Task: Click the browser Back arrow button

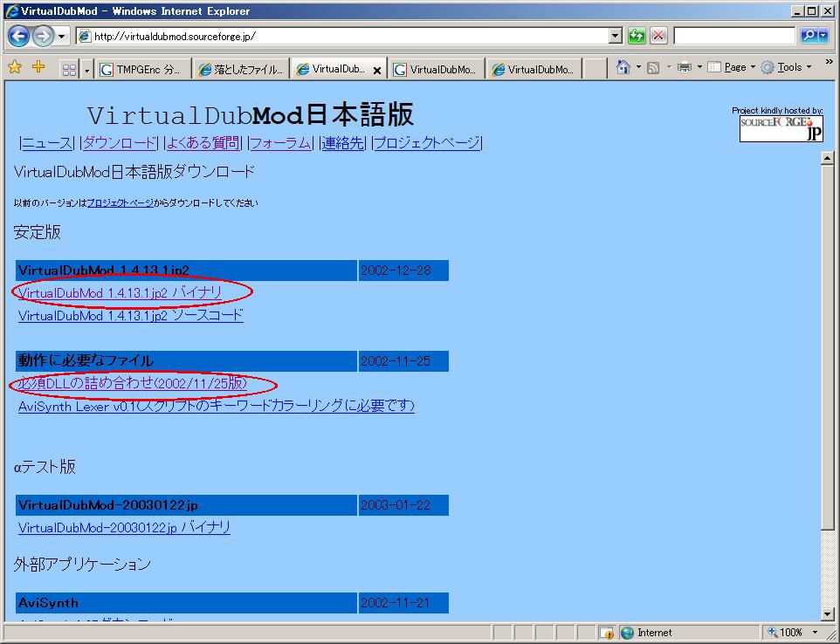Action: [18, 36]
